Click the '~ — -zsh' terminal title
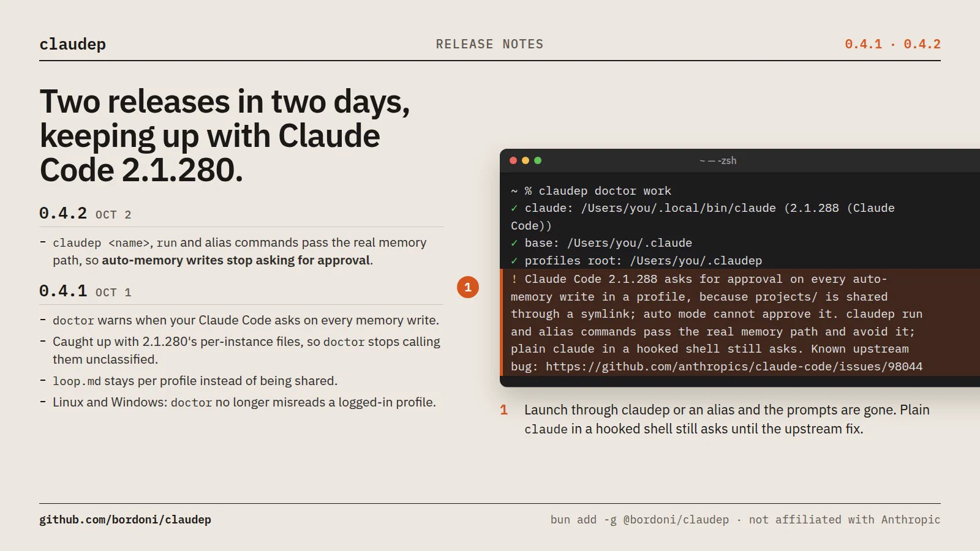The width and height of the screenshot is (980, 551). click(718, 160)
